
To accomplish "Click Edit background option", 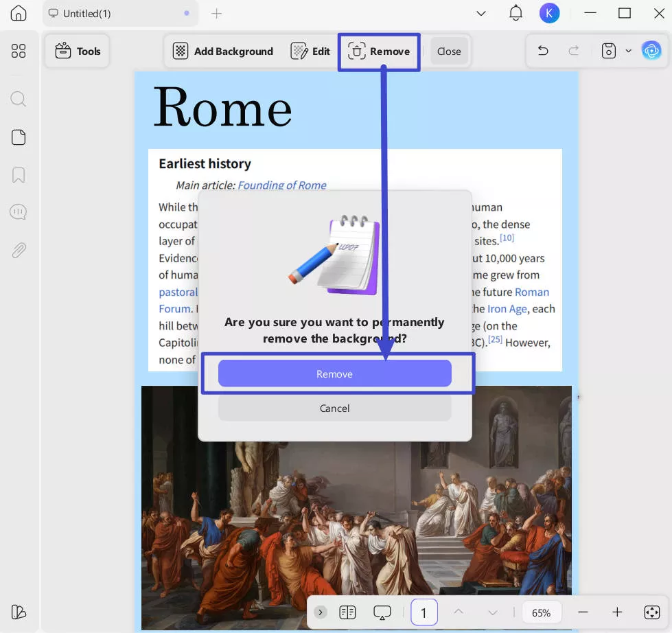I will coord(310,51).
